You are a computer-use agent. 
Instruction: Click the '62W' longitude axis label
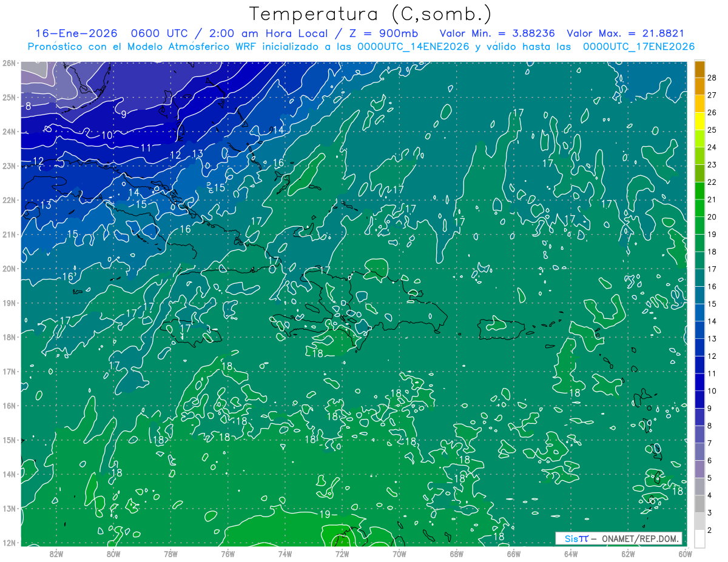[627, 554]
